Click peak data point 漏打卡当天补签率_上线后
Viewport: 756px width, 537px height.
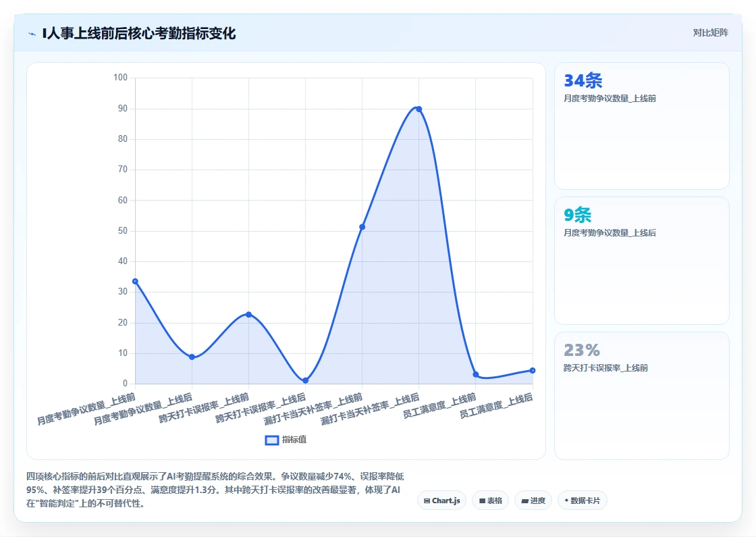point(419,109)
